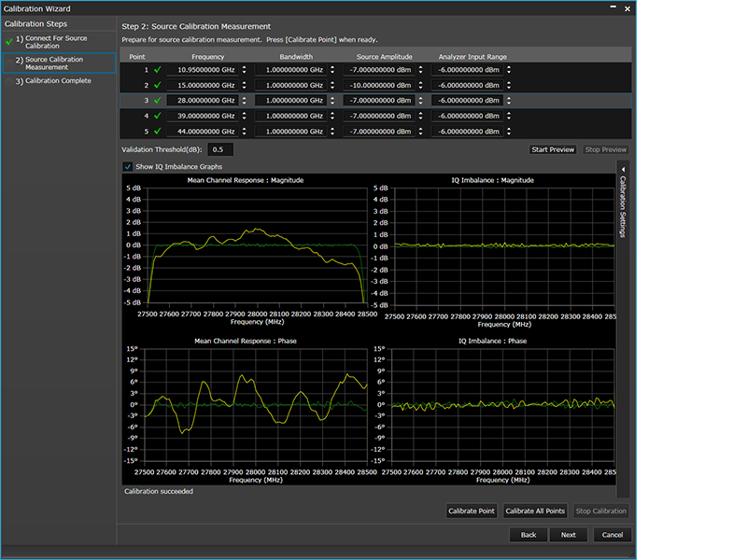The height and width of the screenshot is (560, 747).
Task: Click the green checkmark for point 5
Action: (158, 132)
